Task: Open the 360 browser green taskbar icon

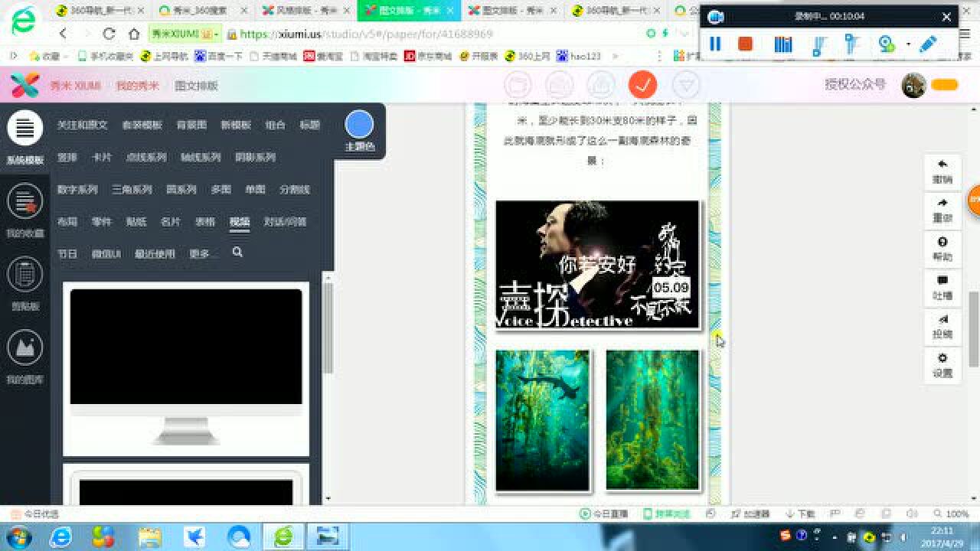Action: pyautogui.click(x=283, y=536)
